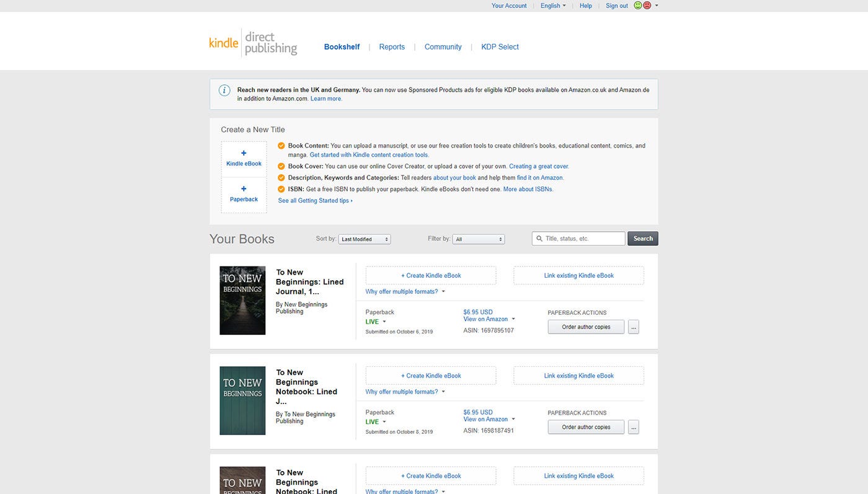868x494 pixels.
Task: Expand 'Why offer multiple formats?' for the first book
Action: pos(405,291)
